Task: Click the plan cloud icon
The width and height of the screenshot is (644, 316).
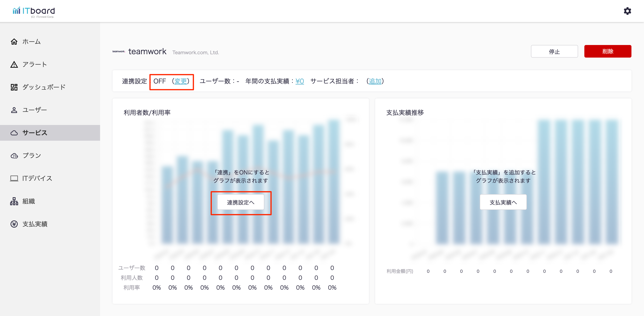Action: click(x=14, y=156)
